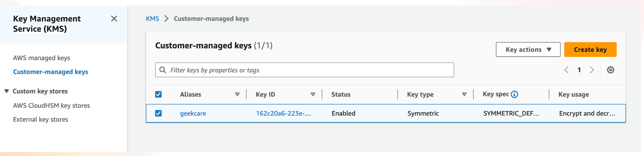Close the Key Management Service sidebar panel
644x156 pixels.
pos(114,19)
